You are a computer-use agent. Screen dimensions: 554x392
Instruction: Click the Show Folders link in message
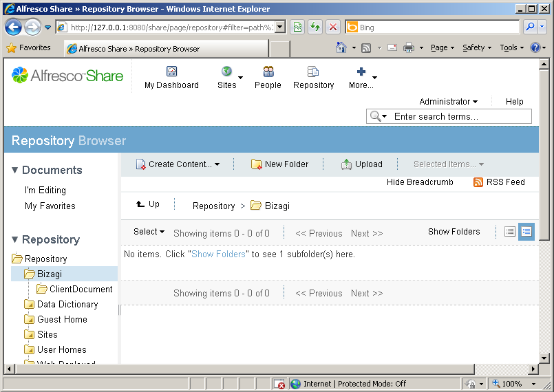(218, 254)
